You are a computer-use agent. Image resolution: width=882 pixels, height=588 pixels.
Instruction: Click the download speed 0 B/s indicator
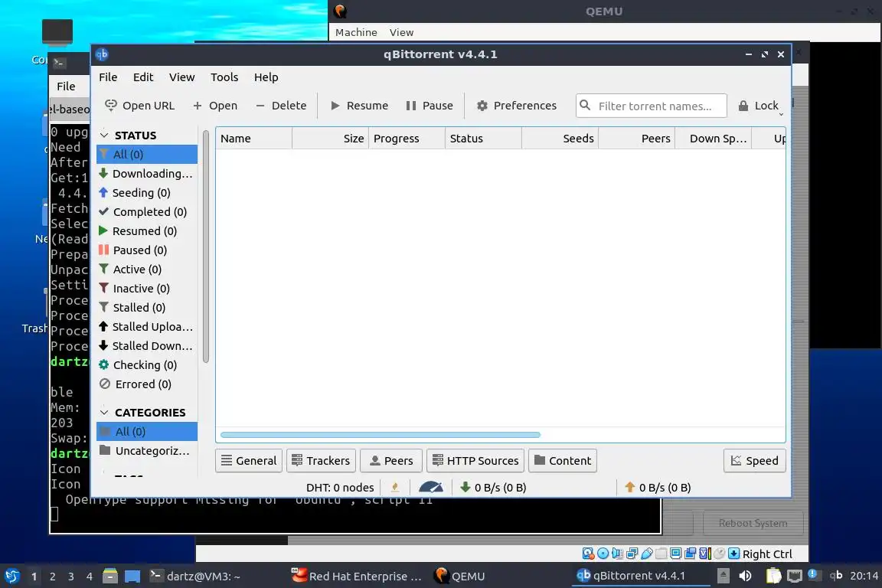(x=493, y=487)
